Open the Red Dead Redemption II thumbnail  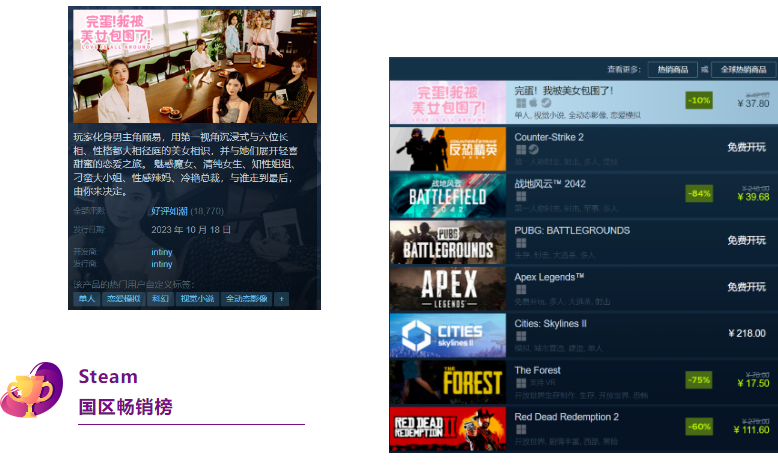point(448,429)
